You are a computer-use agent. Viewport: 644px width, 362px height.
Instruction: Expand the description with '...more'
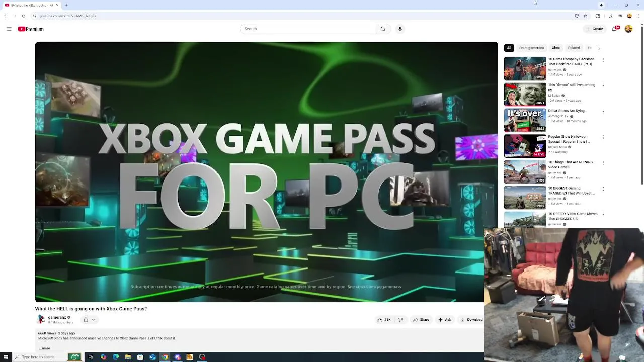(45, 348)
